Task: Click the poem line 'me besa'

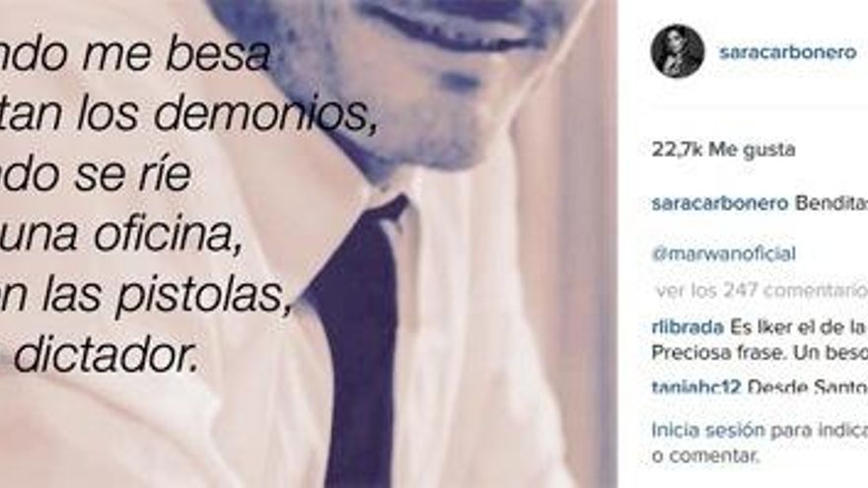Action: coord(178,54)
